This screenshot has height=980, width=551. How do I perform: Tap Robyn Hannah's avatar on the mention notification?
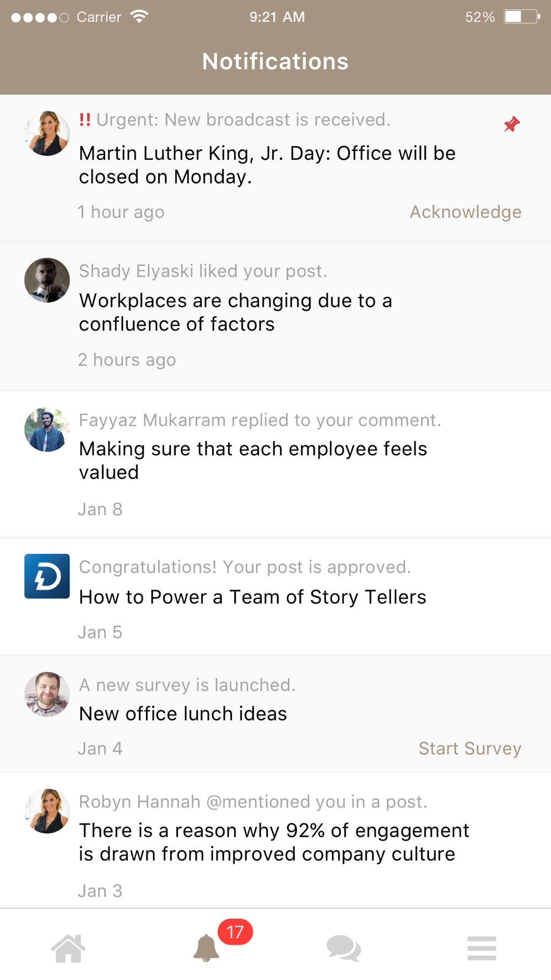pyautogui.click(x=47, y=811)
